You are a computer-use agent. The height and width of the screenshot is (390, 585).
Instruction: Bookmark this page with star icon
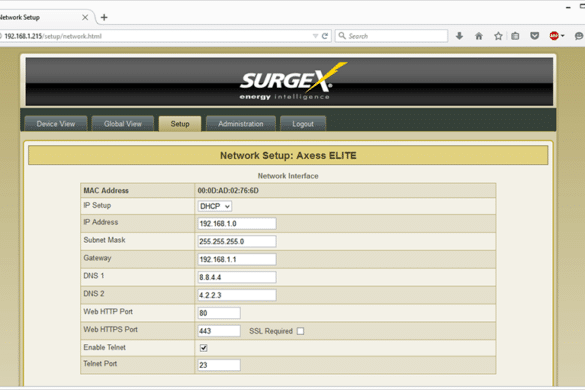[498, 36]
